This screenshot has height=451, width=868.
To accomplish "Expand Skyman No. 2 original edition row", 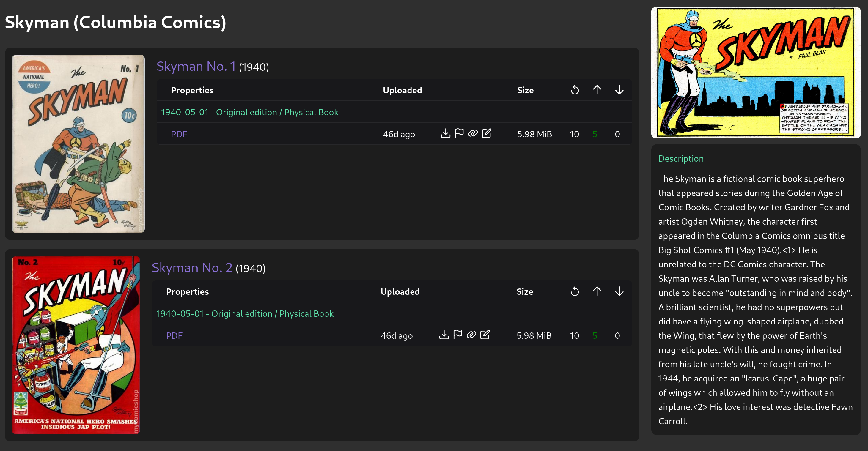I will 245,313.
